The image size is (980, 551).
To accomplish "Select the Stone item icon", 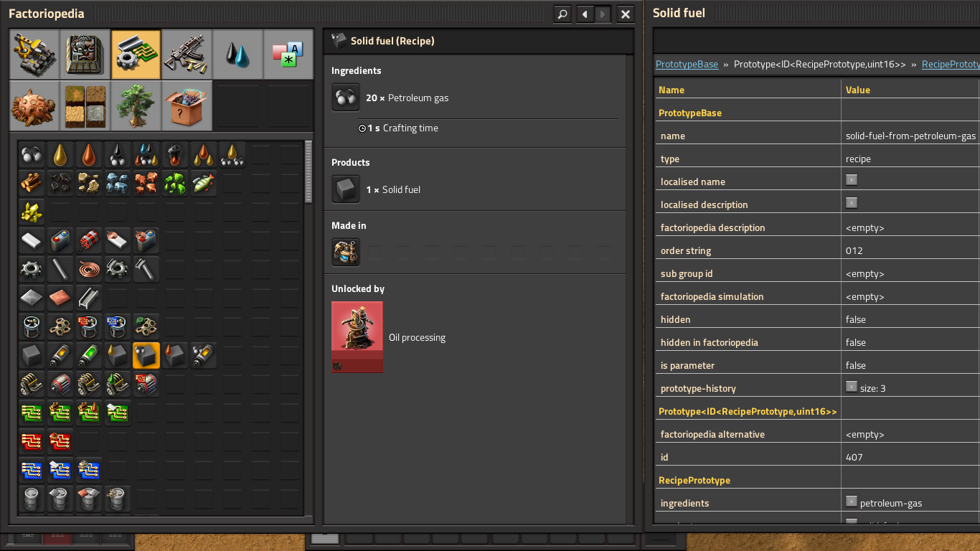I will tap(89, 184).
